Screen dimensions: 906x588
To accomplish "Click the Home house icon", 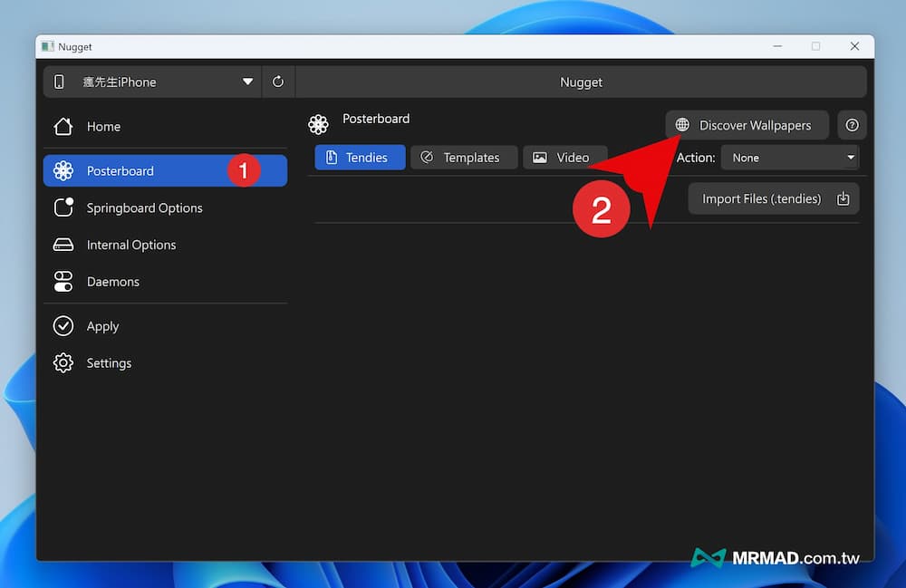I will coord(63,127).
